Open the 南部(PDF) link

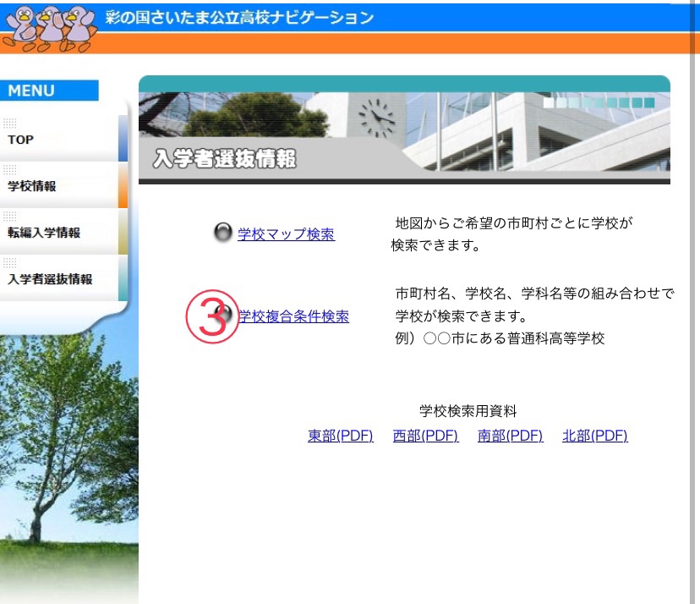point(510,436)
